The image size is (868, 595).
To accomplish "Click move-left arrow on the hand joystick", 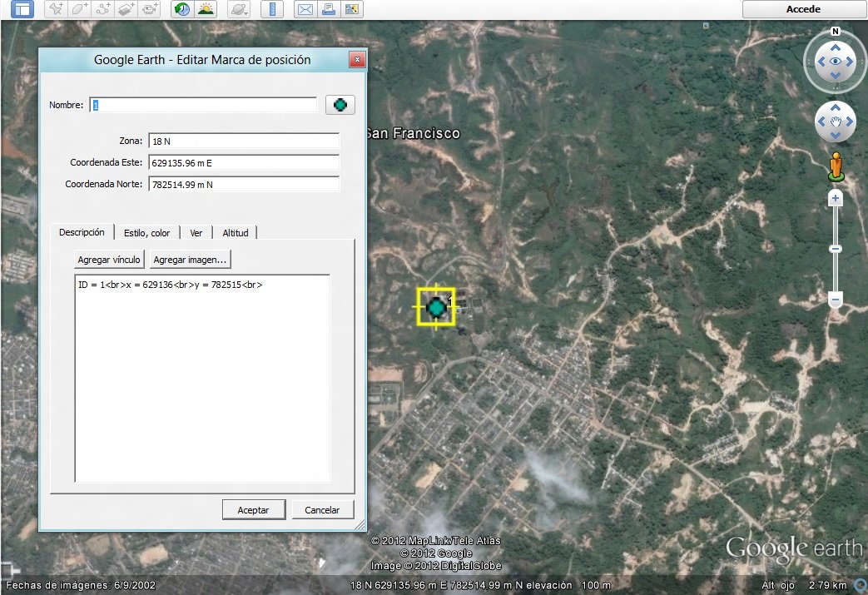I will click(x=821, y=121).
